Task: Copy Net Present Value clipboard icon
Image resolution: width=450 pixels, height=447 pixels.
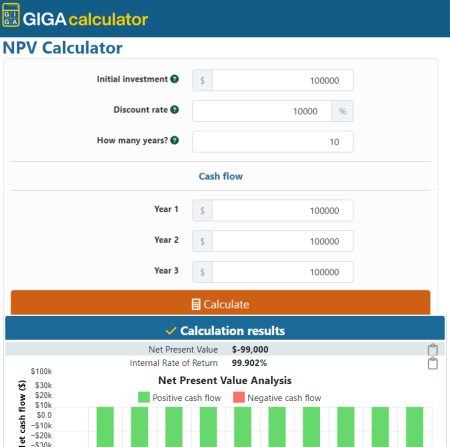Action: [433, 350]
